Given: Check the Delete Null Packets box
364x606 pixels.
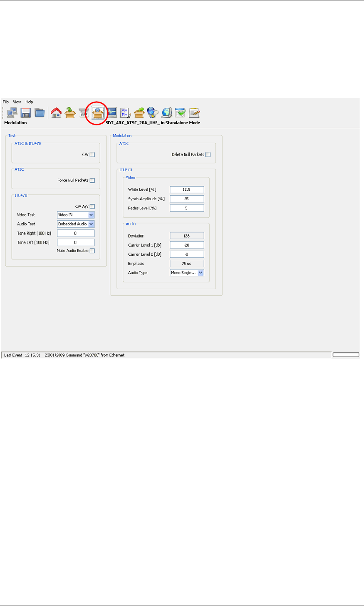Looking at the screenshot, I should coord(208,155).
